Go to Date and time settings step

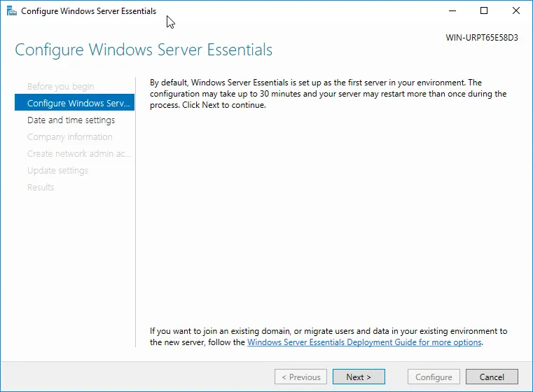tap(71, 120)
